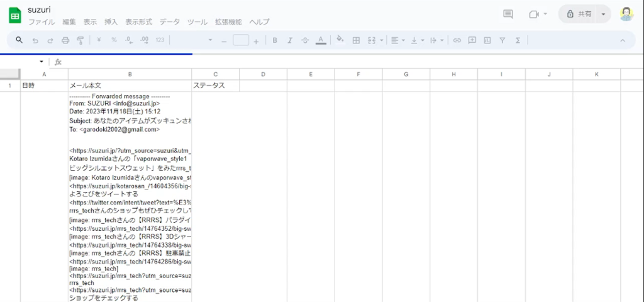Toggle italic text formatting
Viewport: 644px width, 302px height.
tap(290, 40)
